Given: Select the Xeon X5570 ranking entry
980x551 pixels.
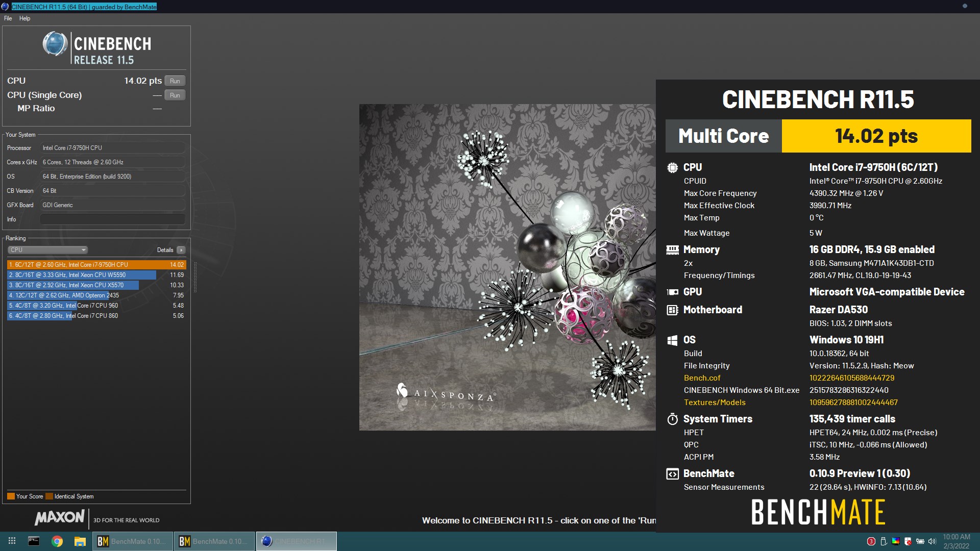Looking at the screenshot, I should [96, 285].
